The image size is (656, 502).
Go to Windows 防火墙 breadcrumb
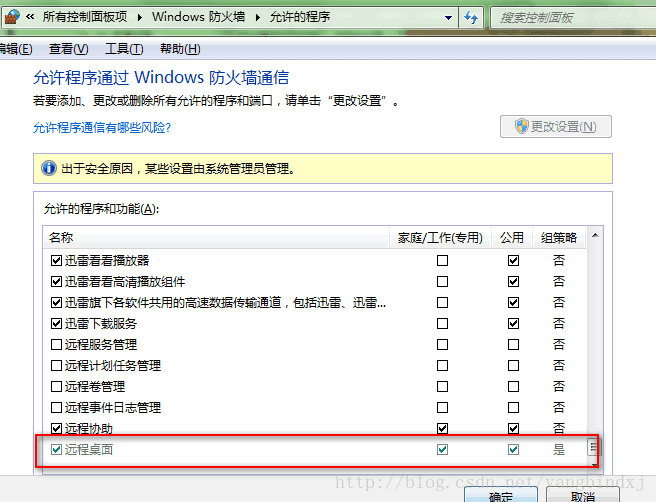pyautogui.click(x=198, y=17)
